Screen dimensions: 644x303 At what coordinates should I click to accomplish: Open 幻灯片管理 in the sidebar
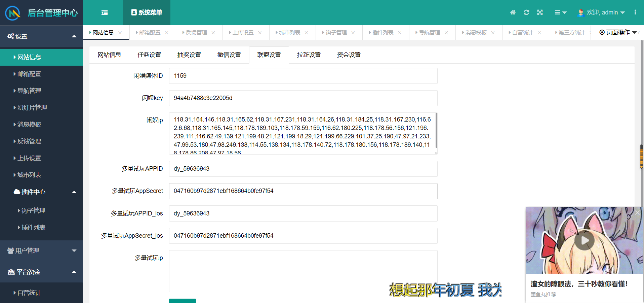pos(32,108)
